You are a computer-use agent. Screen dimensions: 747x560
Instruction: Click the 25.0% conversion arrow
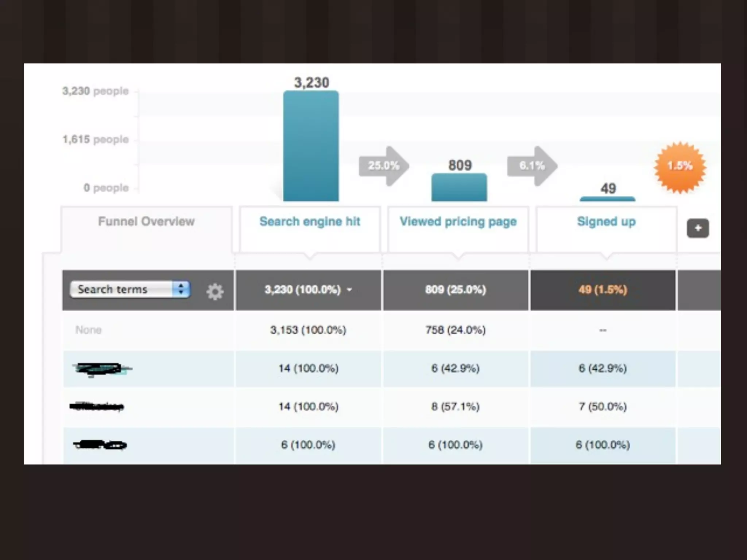(384, 166)
